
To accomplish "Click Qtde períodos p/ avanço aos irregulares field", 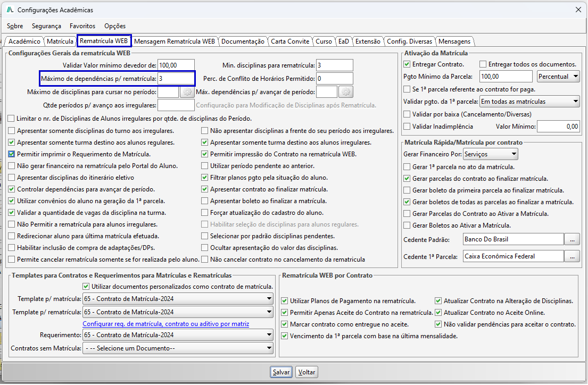I will [176, 105].
